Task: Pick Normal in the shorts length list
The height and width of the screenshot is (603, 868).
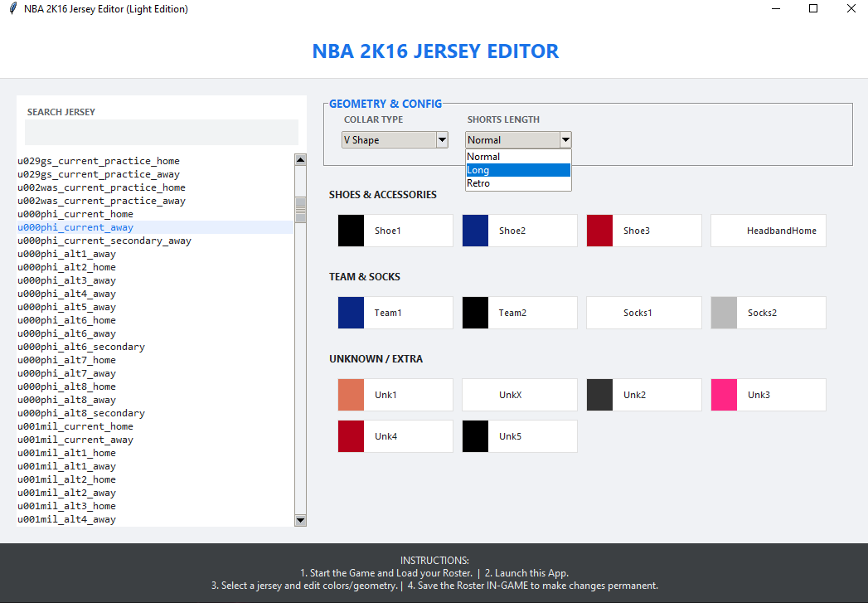Action: (x=518, y=157)
